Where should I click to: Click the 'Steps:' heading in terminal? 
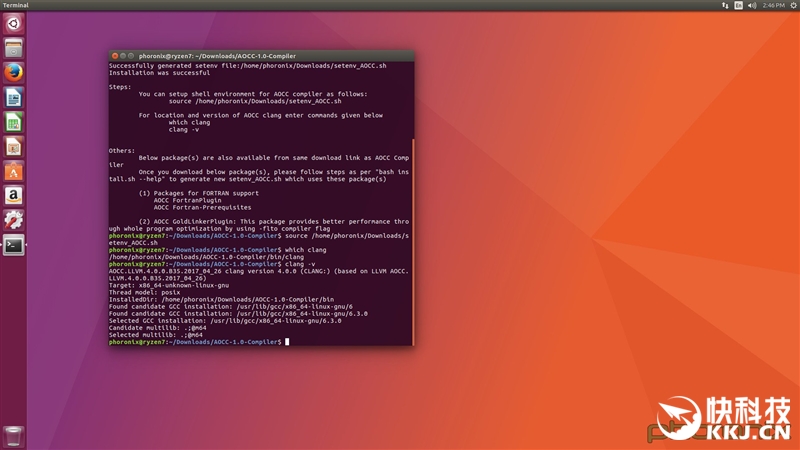point(120,87)
